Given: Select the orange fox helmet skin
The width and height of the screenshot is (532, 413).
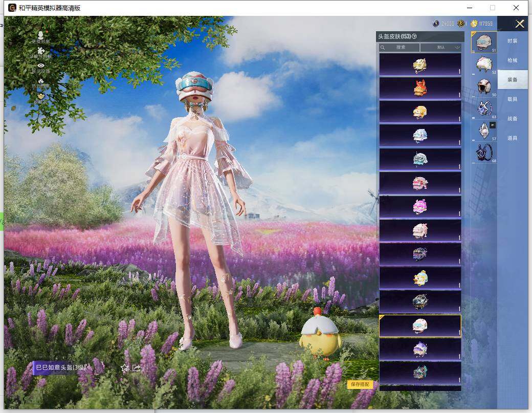Looking at the screenshot, I should coord(420,88).
